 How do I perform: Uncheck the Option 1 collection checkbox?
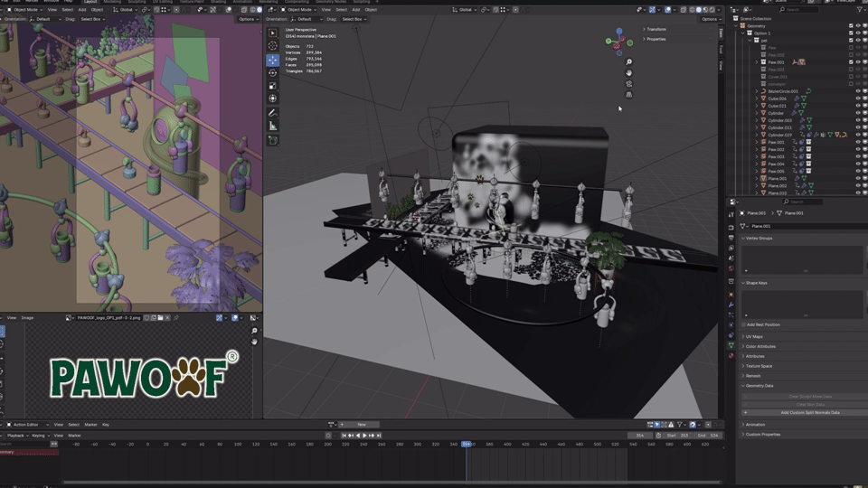tap(852, 33)
